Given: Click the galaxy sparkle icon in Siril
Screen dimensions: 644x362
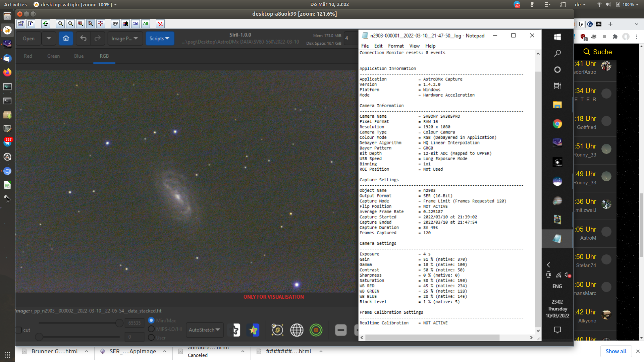Looking at the screenshot, I should coord(277,330).
